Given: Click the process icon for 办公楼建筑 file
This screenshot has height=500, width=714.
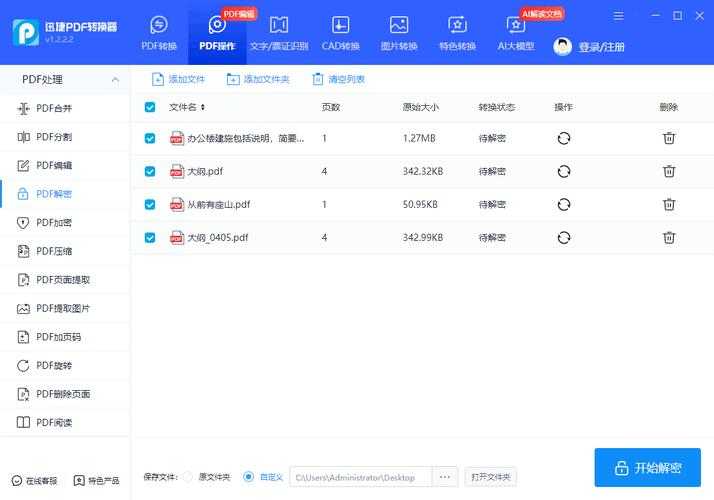Looking at the screenshot, I should [x=564, y=138].
